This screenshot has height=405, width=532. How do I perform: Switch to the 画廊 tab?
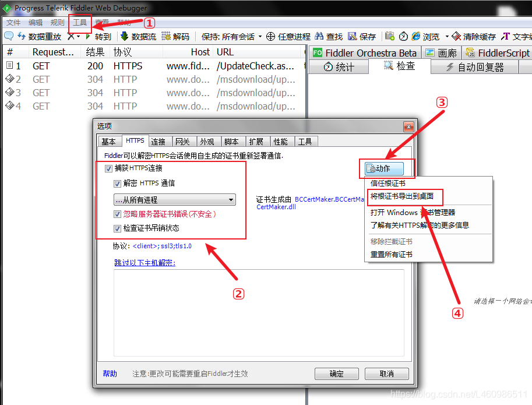click(441, 53)
